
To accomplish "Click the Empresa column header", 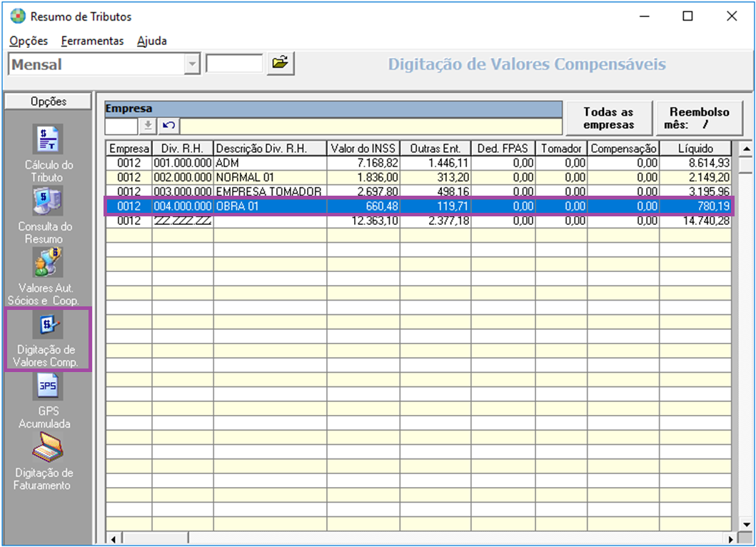I will (128, 148).
